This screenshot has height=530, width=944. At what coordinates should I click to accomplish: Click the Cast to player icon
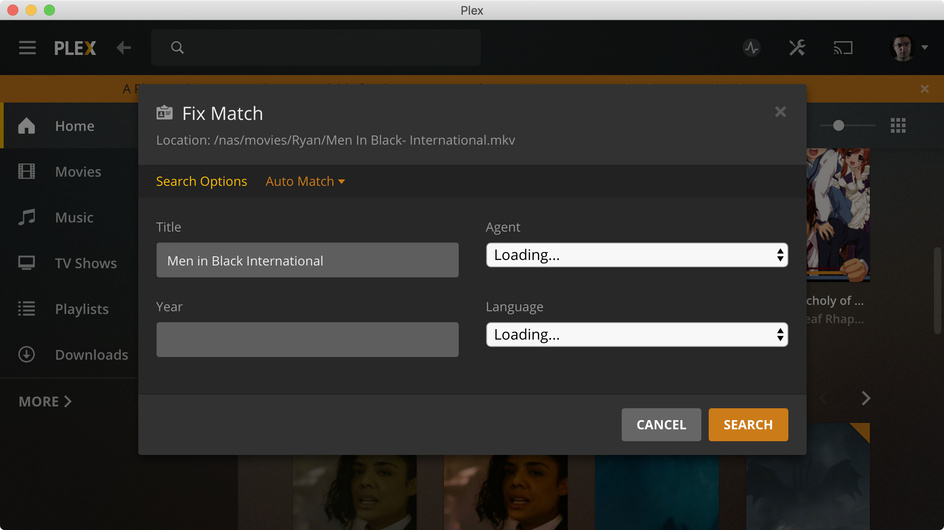pyautogui.click(x=843, y=48)
